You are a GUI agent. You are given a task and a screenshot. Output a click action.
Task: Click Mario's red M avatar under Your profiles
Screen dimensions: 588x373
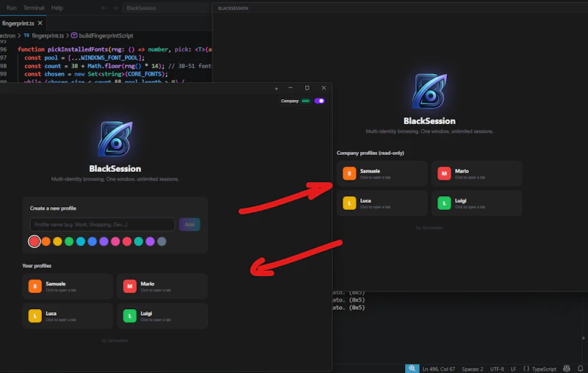point(130,286)
